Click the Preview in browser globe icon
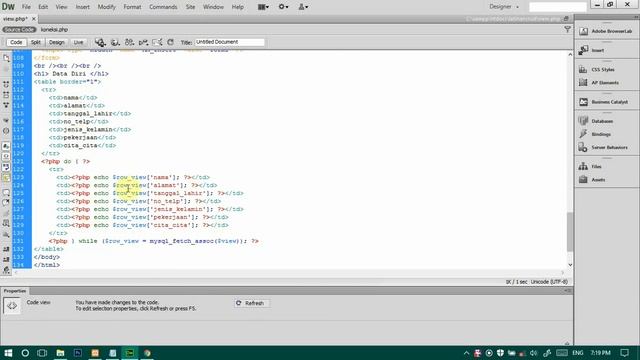 click(x=115, y=42)
